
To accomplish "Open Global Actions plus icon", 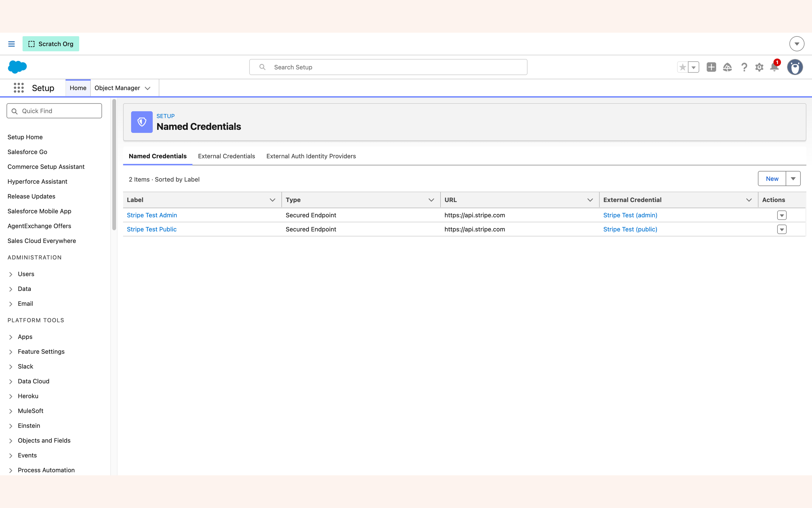I will (x=711, y=67).
